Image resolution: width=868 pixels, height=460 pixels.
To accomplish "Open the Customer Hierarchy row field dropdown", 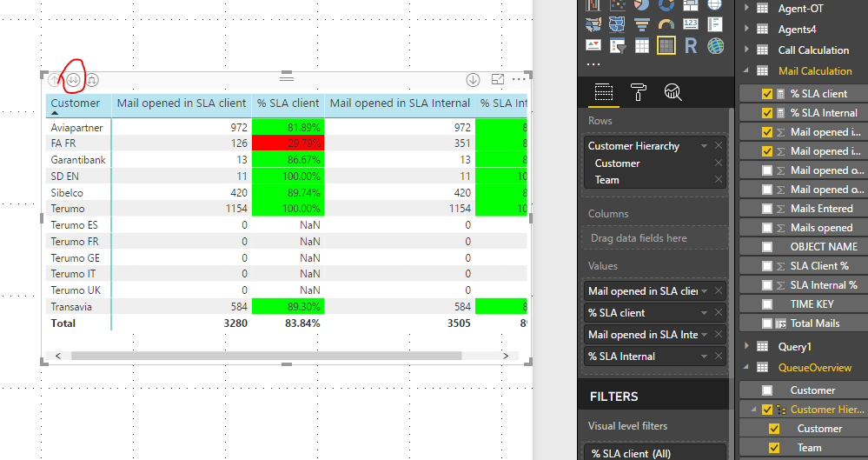I will pyautogui.click(x=704, y=146).
